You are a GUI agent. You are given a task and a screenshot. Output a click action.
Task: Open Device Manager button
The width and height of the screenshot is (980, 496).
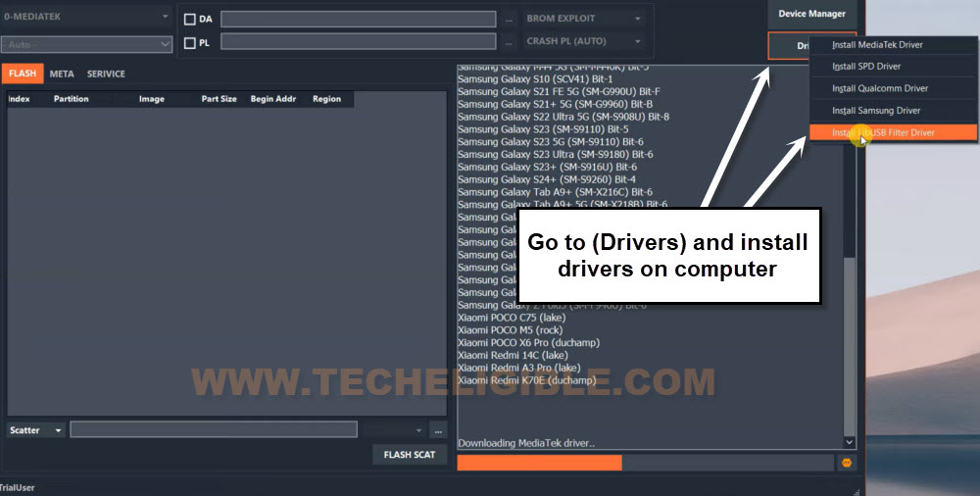tap(811, 14)
